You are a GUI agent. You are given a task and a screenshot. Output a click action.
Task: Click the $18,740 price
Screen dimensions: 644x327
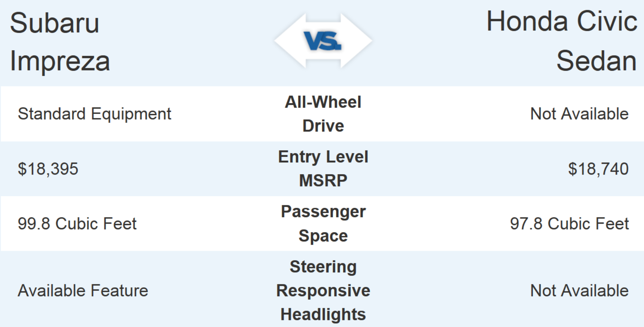point(598,169)
